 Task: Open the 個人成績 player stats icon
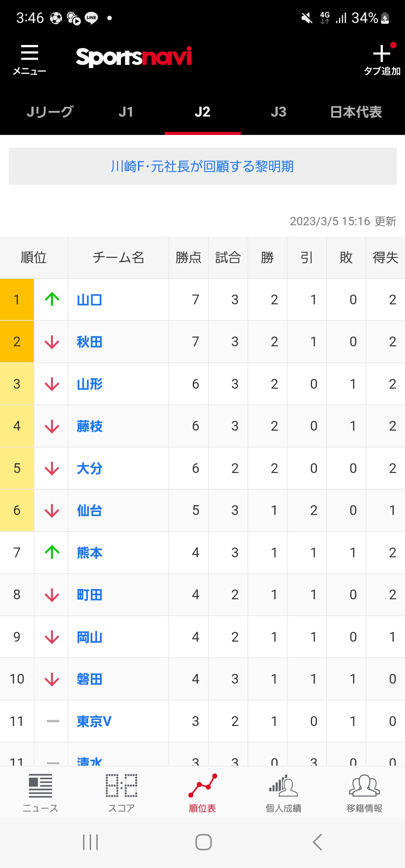[283, 786]
